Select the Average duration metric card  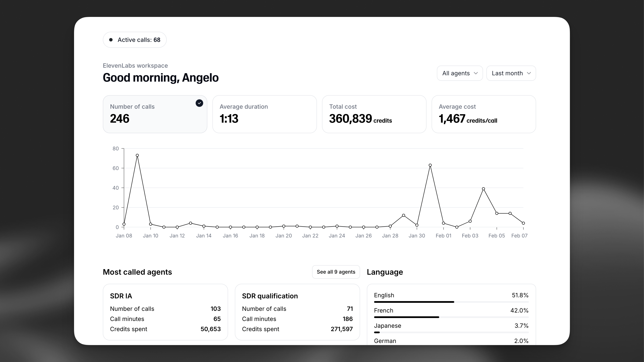(x=264, y=114)
